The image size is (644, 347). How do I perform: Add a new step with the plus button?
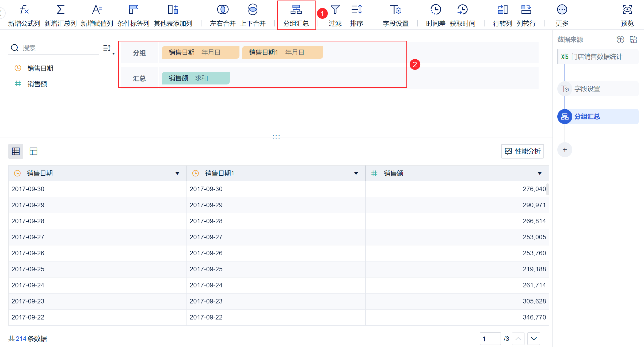(565, 150)
